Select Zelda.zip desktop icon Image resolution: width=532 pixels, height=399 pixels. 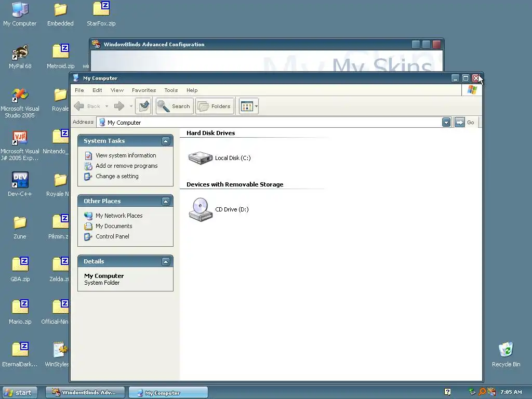click(59, 270)
